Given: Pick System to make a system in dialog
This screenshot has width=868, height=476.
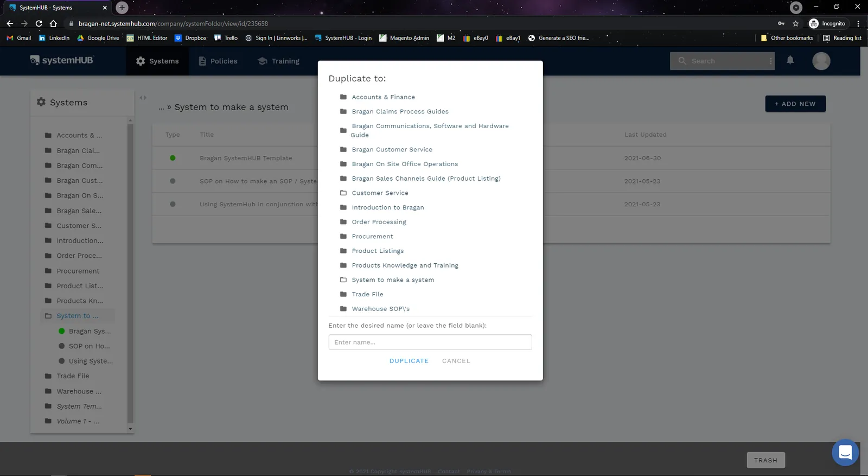Looking at the screenshot, I should click(x=393, y=280).
